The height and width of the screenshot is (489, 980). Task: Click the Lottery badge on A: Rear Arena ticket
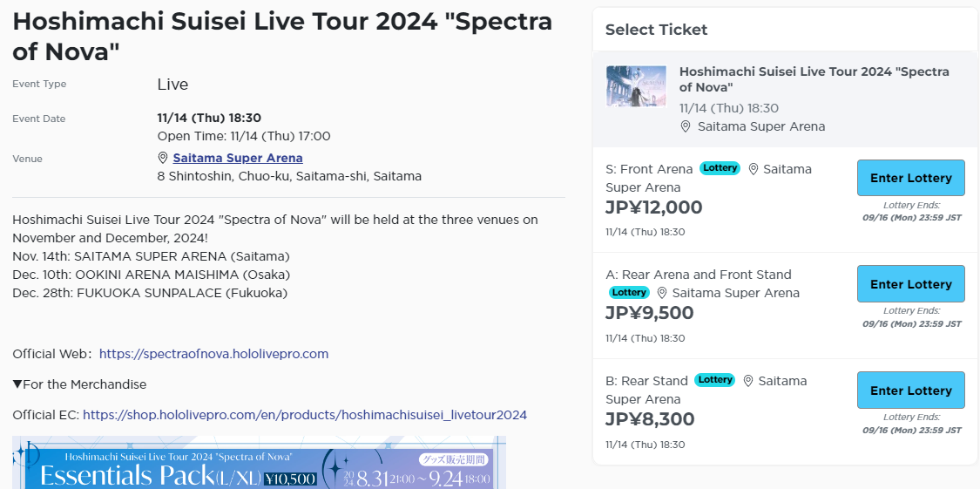pyautogui.click(x=629, y=293)
